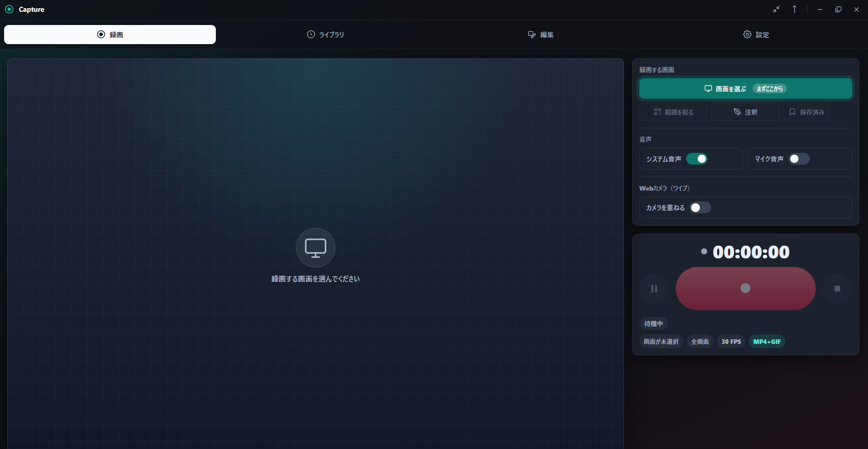Disable システム音声 toggle
868x449 pixels.
tap(697, 159)
